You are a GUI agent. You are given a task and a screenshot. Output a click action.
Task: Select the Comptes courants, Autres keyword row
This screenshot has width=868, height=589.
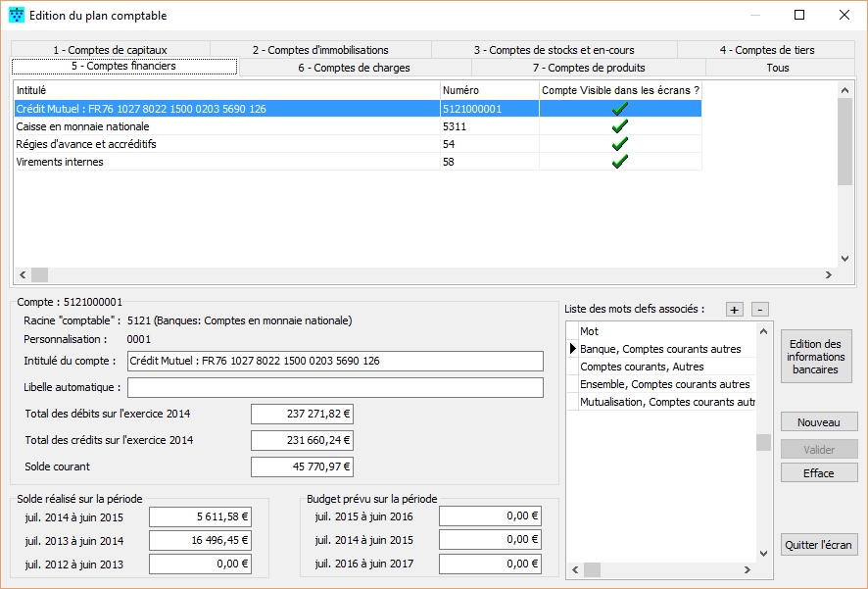(x=642, y=367)
